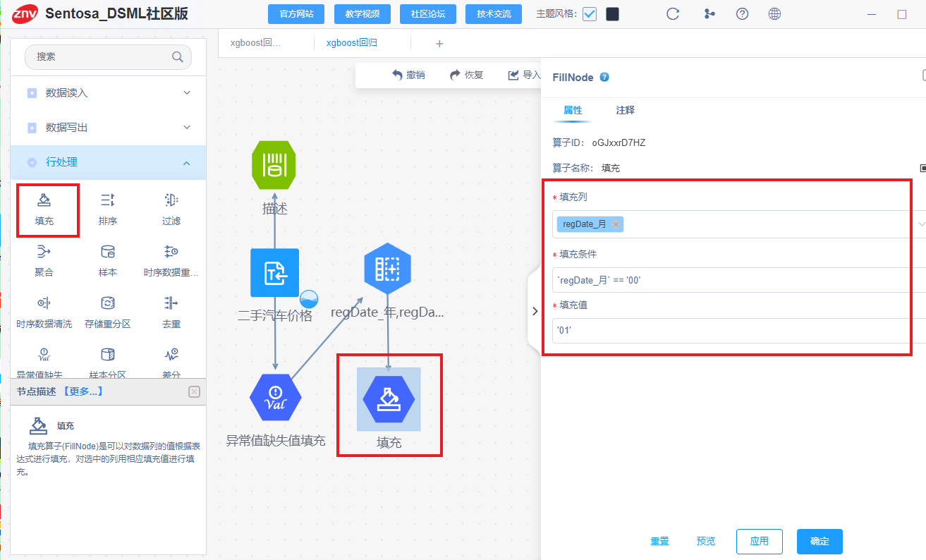Select the 去重 deduplicate operator
The width and height of the screenshot is (926, 560).
click(171, 312)
